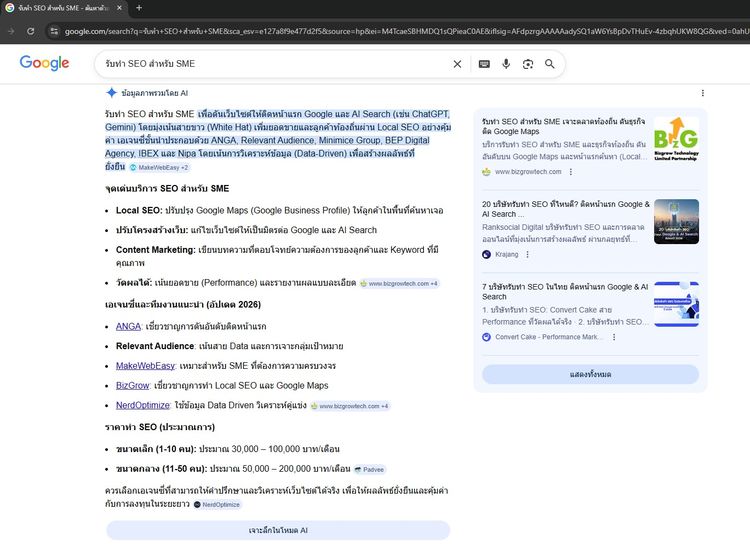
Task: Open options menu beside Krajang
Action: [528, 254]
